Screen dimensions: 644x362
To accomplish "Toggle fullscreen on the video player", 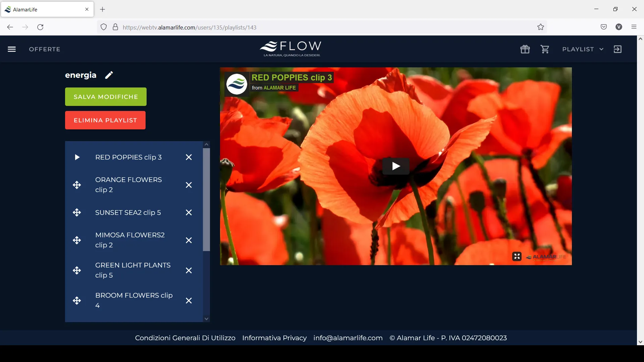I will (x=517, y=257).
